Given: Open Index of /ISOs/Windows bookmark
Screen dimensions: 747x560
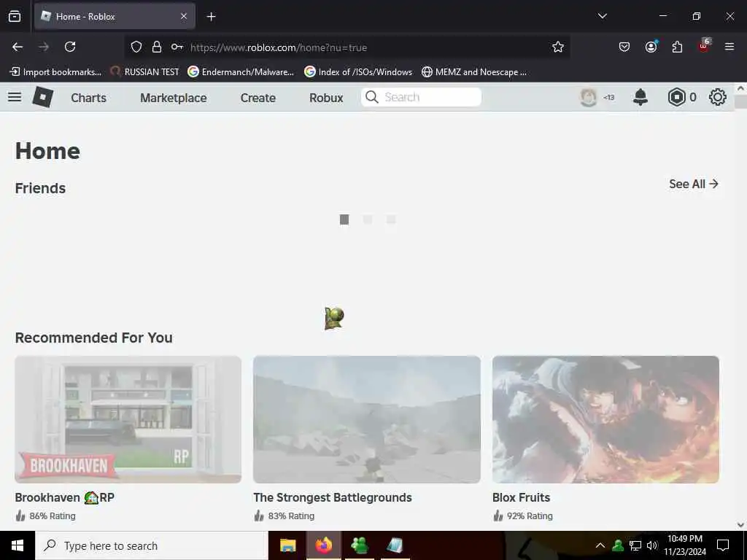Looking at the screenshot, I should tap(358, 72).
